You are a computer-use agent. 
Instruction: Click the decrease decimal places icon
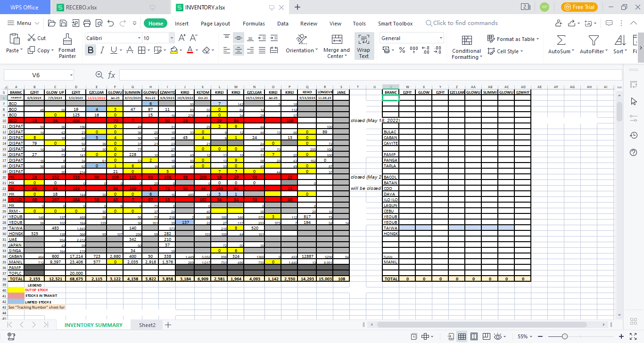tap(438, 50)
